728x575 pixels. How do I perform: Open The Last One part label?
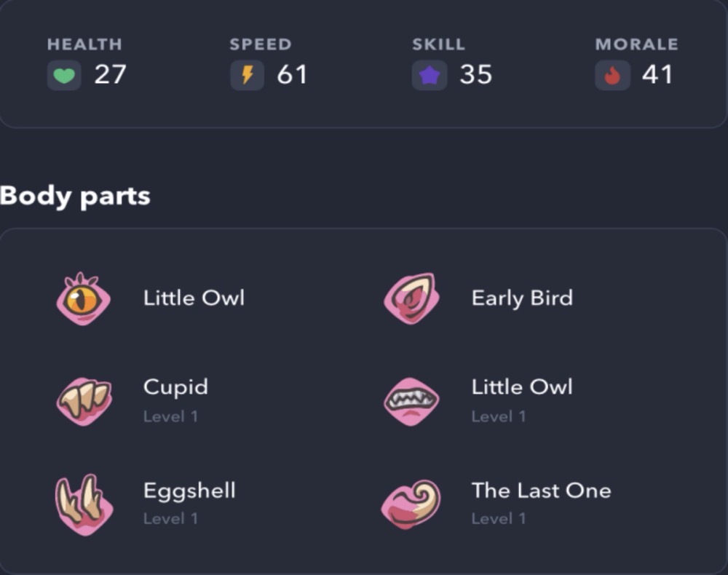542,491
